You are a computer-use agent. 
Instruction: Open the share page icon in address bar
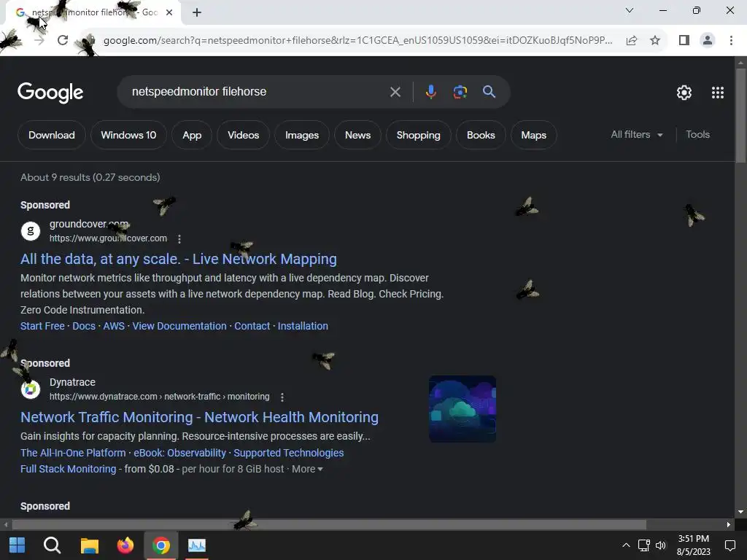coord(632,41)
